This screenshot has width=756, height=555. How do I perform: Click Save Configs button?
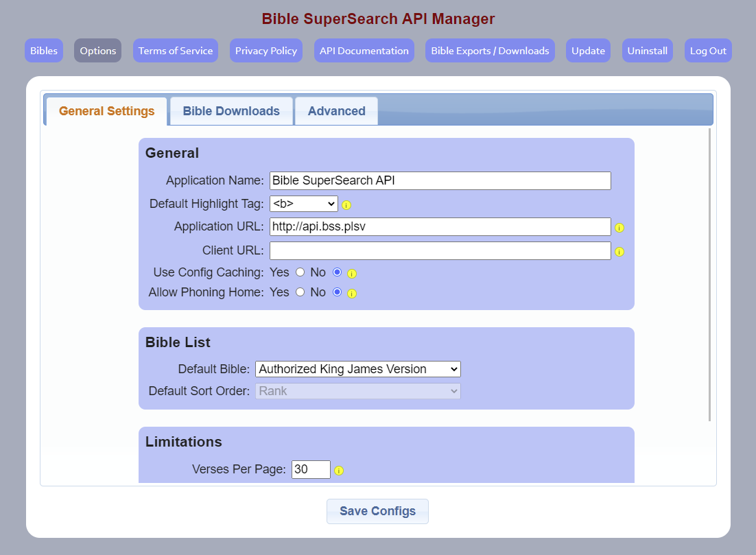click(x=377, y=511)
